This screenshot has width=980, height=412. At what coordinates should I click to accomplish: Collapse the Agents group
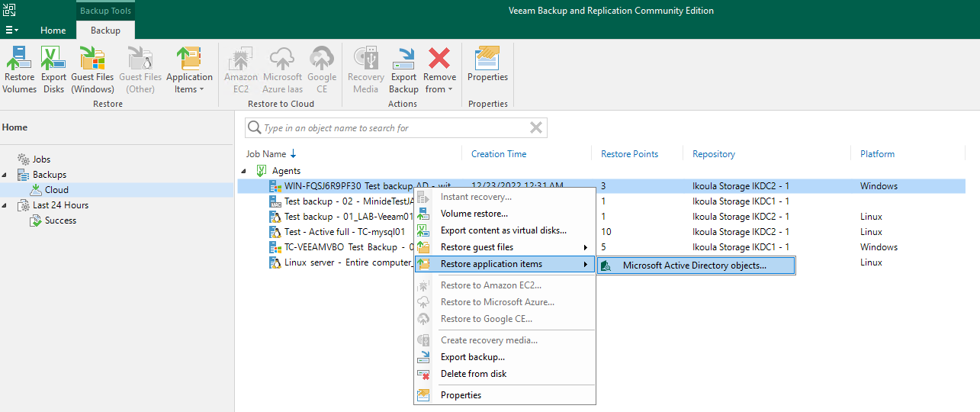click(x=244, y=171)
